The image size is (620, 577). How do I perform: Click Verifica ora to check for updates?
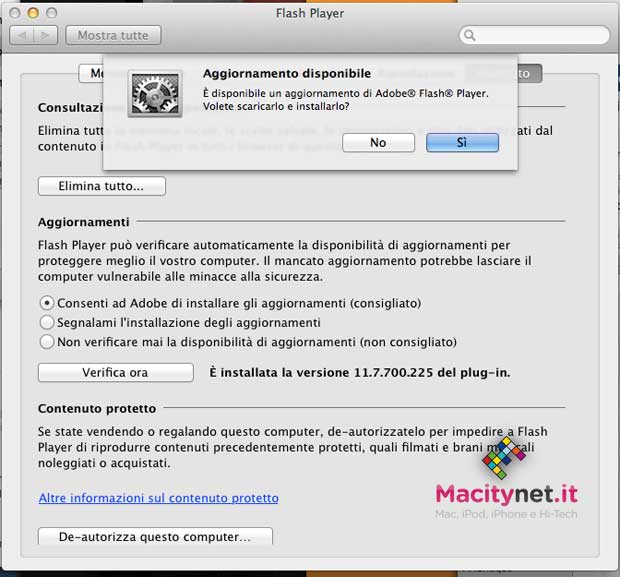pos(115,373)
